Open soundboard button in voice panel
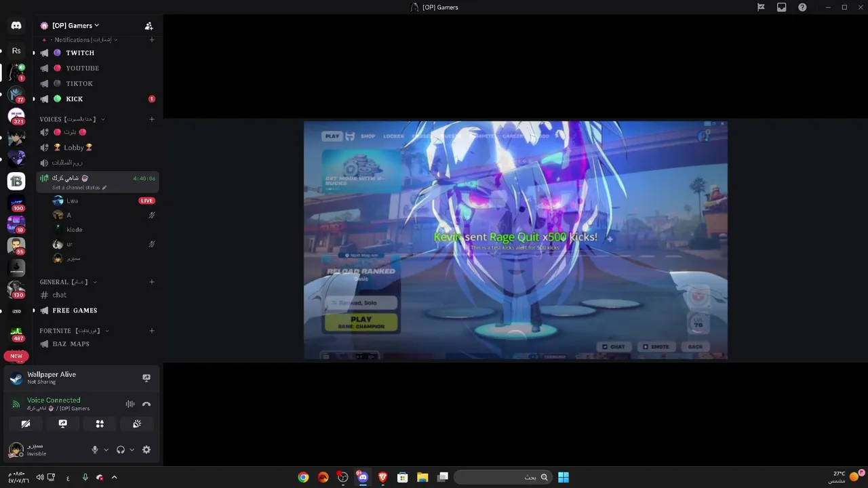868x488 pixels. (x=136, y=424)
